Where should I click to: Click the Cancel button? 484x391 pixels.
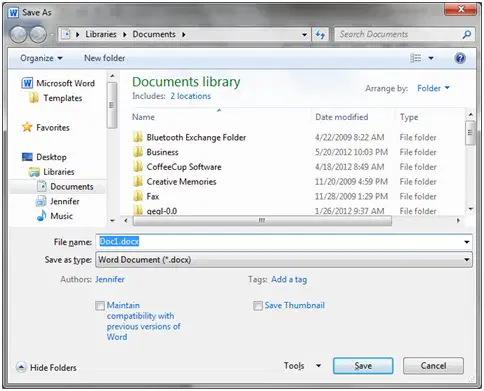(x=433, y=366)
